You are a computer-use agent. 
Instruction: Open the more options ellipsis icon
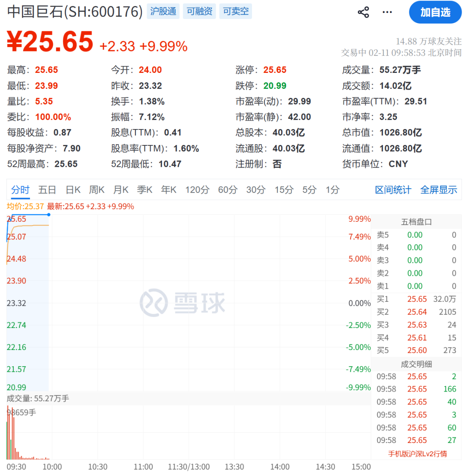(x=387, y=12)
